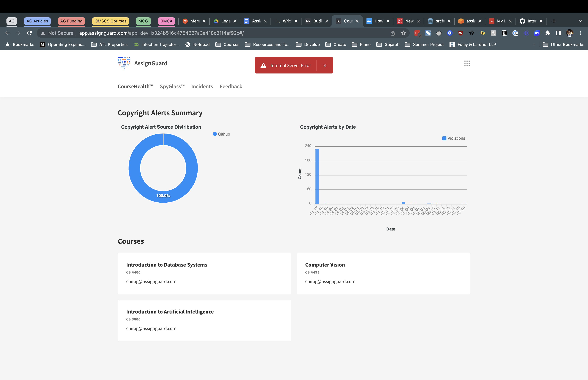Image resolution: width=588 pixels, height=380 pixels.
Task: Open the Feedback tab
Action: [231, 86]
